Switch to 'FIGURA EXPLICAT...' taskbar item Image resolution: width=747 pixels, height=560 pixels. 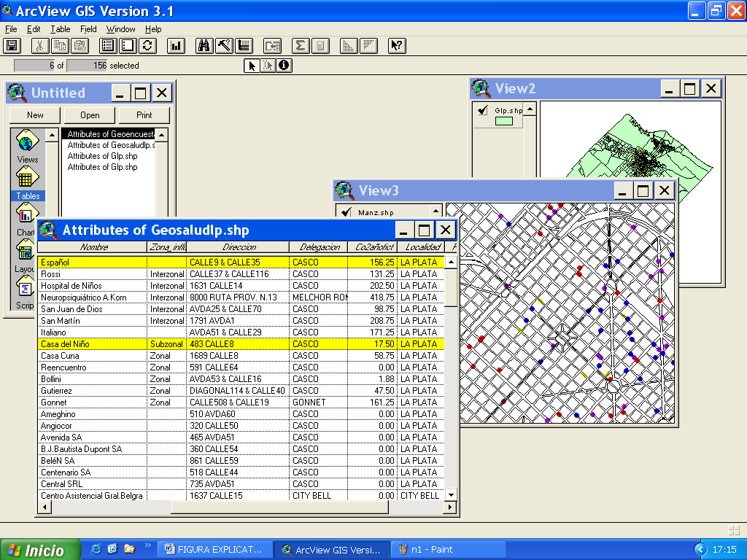coord(214,550)
